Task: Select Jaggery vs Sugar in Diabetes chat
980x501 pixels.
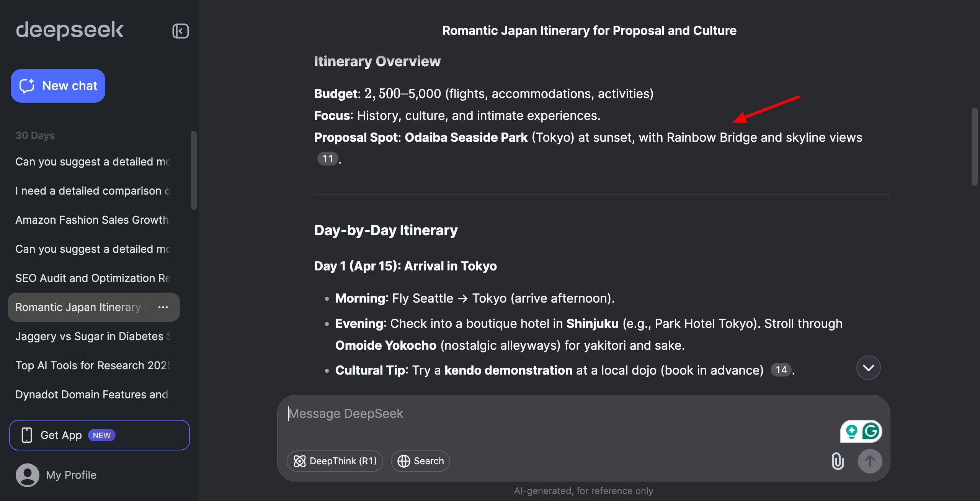Action: [x=92, y=336]
